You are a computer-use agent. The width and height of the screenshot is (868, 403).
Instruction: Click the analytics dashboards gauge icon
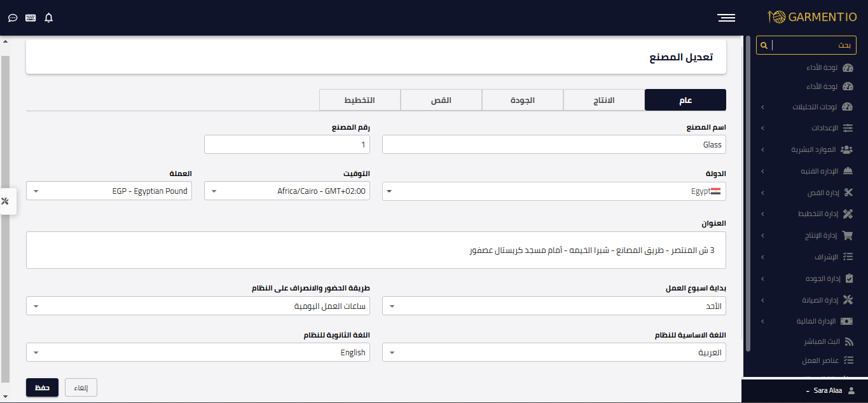[847, 107]
